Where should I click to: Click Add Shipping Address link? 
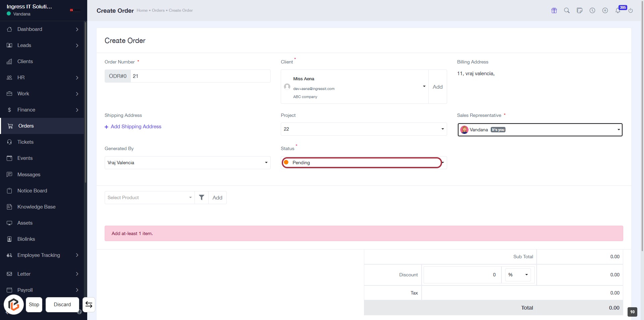[136, 127]
